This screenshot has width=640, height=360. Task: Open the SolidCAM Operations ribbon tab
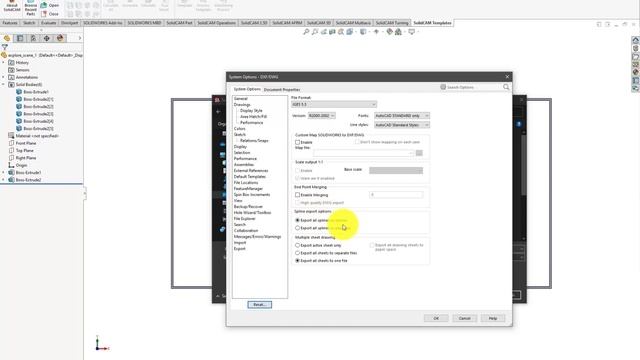[x=216, y=23]
